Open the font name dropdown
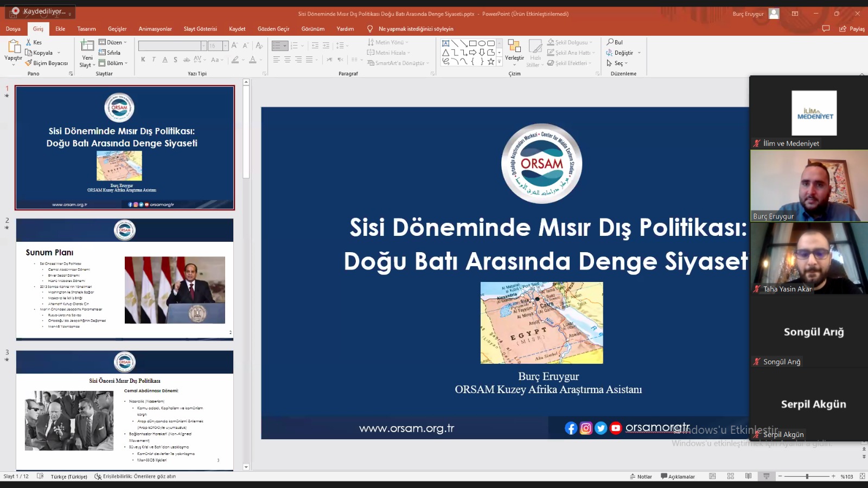The height and width of the screenshot is (488, 868). click(x=204, y=46)
